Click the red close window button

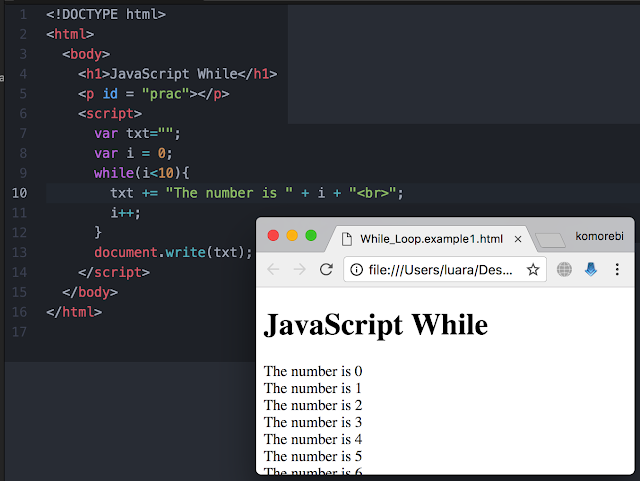[273, 235]
